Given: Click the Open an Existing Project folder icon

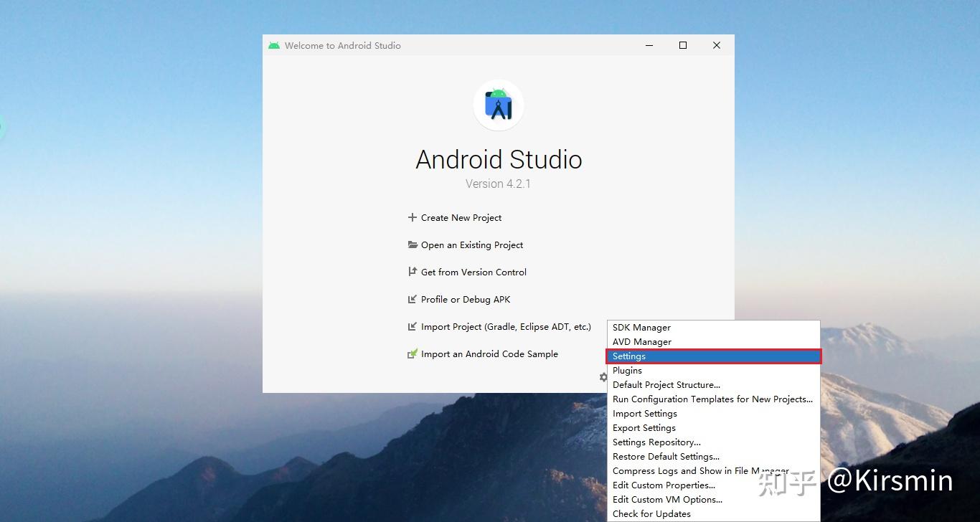Looking at the screenshot, I should click(412, 245).
